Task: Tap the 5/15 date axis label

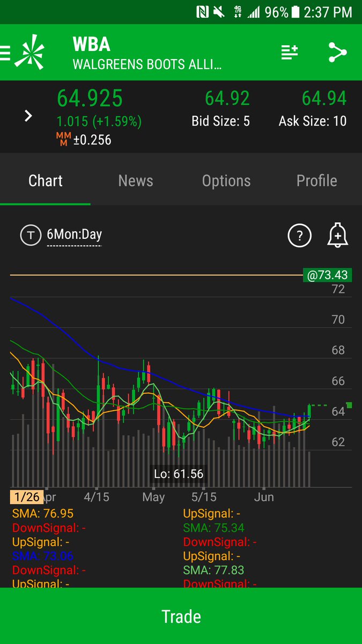Action: pyautogui.click(x=204, y=496)
